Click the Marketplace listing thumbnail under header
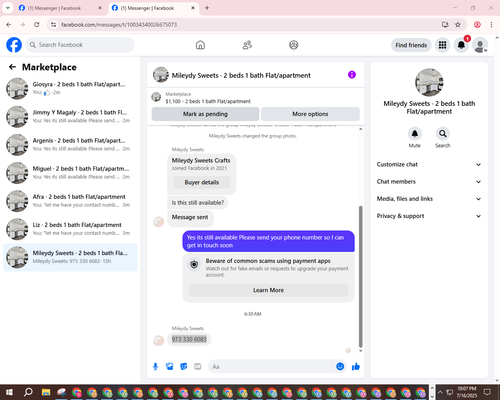This screenshot has width=500, height=400. coord(156,97)
